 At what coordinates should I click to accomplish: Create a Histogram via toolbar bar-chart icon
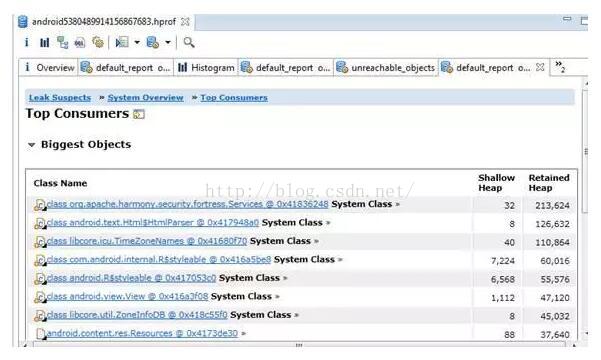coord(45,42)
